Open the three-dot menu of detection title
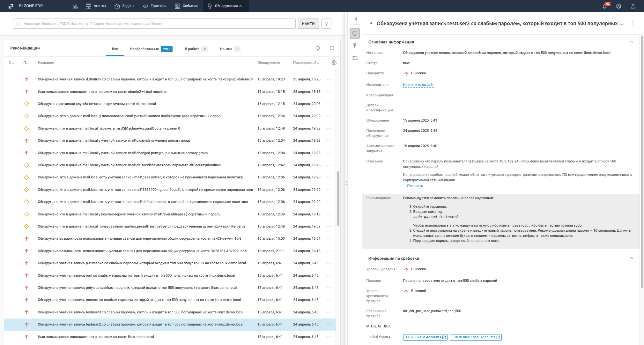The height and width of the screenshot is (345, 644). click(633, 23)
